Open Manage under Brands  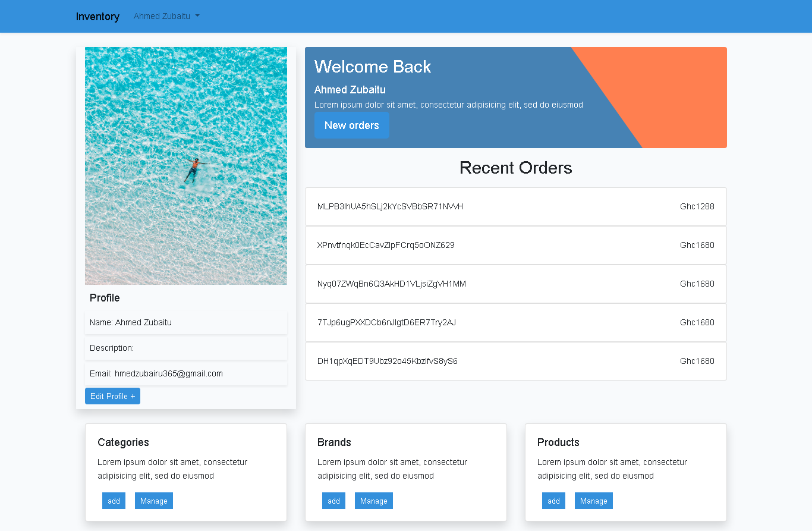click(374, 501)
